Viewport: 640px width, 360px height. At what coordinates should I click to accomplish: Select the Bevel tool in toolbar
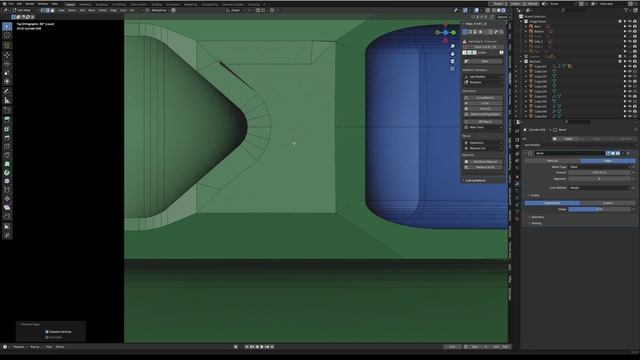(7, 138)
